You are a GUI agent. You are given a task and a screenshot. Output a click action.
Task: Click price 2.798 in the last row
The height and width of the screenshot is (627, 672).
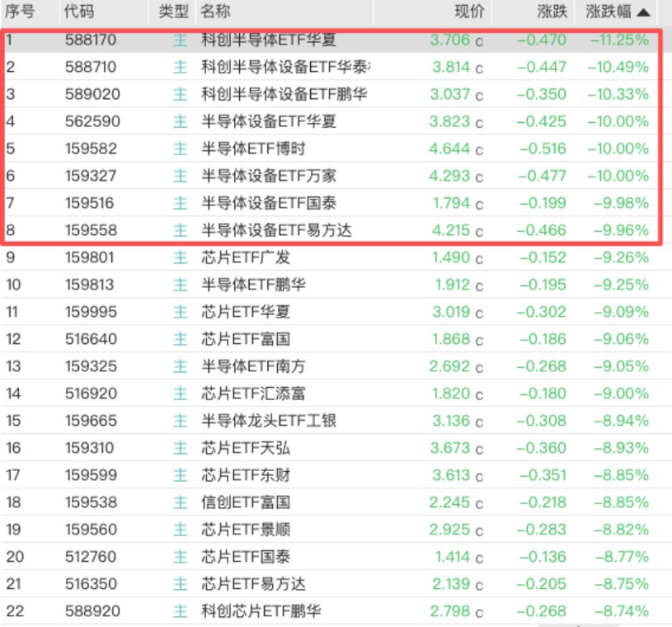click(x=450, y=611)
